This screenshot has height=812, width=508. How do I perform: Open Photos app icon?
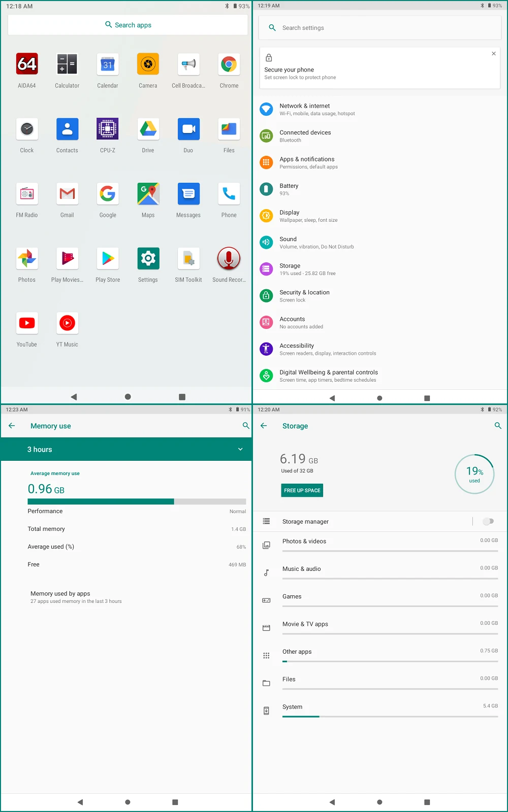click(x=27, y=259)
